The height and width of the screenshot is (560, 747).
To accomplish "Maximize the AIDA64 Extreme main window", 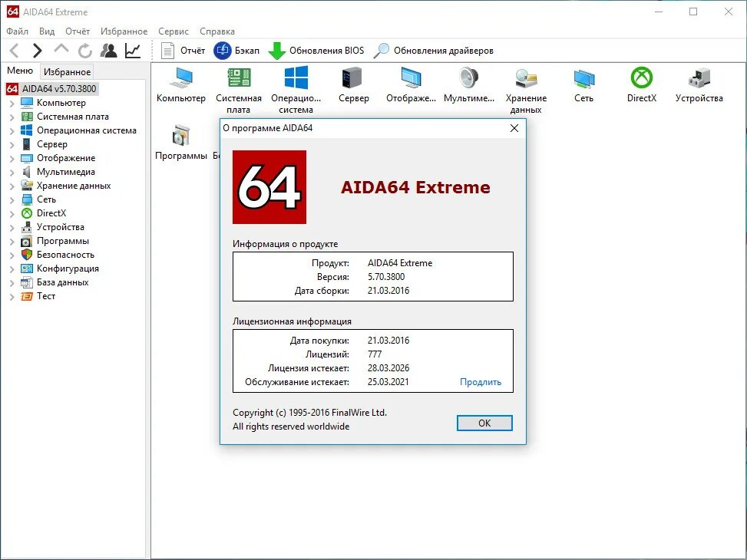I will pos(693,12).
